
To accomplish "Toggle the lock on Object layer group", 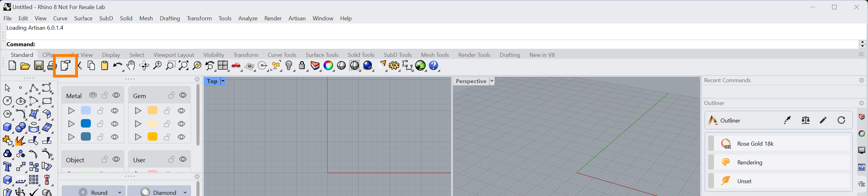I will click(105, 159).
